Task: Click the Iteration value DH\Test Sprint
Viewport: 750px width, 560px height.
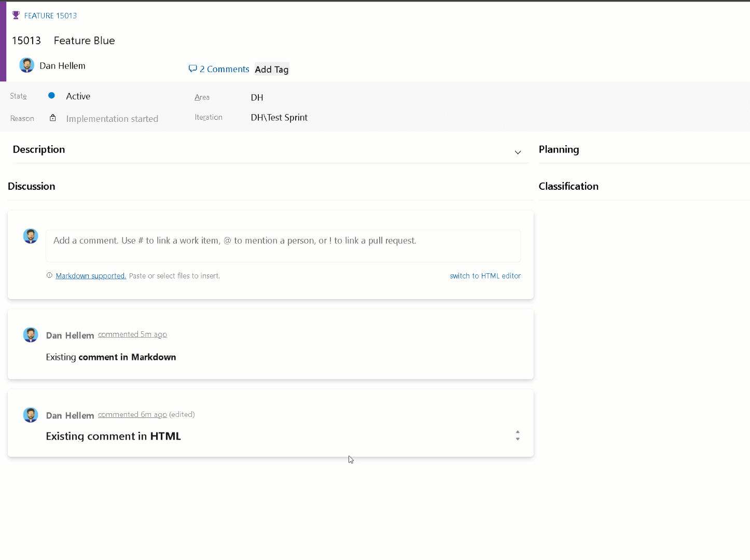Action: point(279,117)
